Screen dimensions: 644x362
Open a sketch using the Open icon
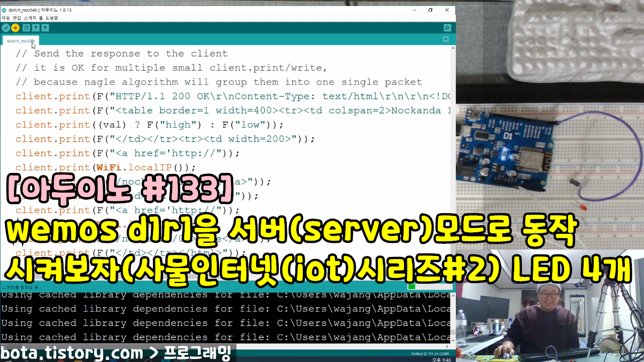pos(36,28)
